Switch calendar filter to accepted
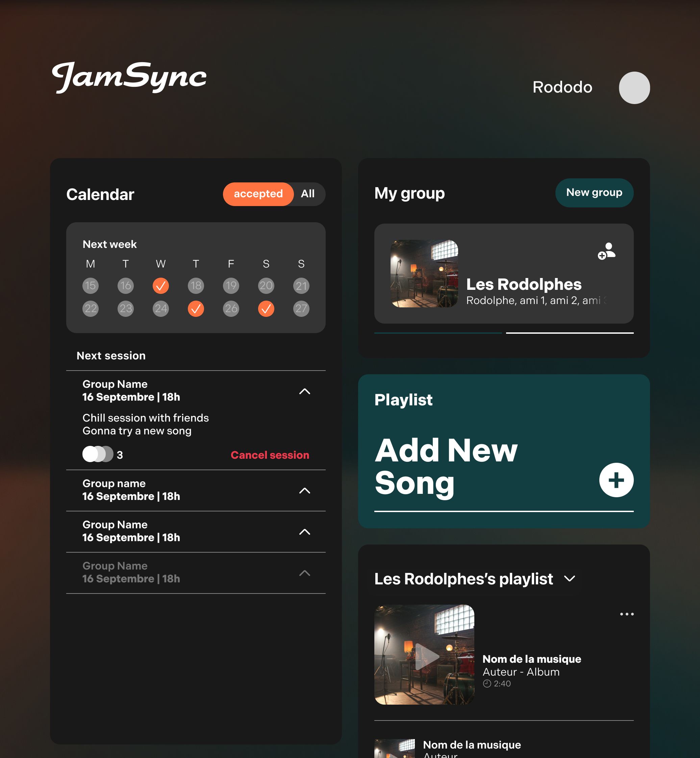The width and height of the screenshot is (700, 758). tap(258, 194)
